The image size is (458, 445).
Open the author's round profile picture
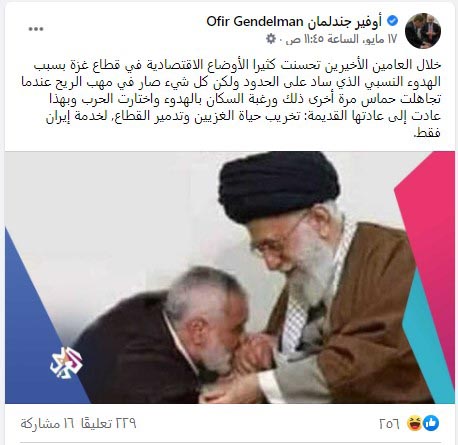(423, 31)
